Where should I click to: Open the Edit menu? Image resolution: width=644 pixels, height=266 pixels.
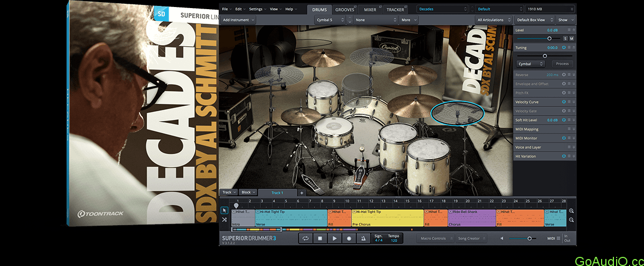tap(239, 9)
